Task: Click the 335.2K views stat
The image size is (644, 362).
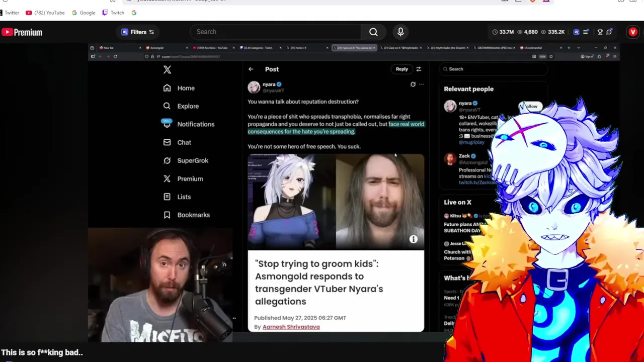Action: (x=552, y=32)
